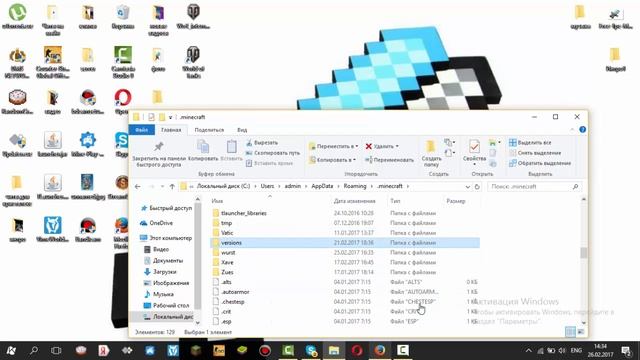
Task: Collapse the ribbon using the chevron
Action: pyautogui.click(x=571, y=129)
